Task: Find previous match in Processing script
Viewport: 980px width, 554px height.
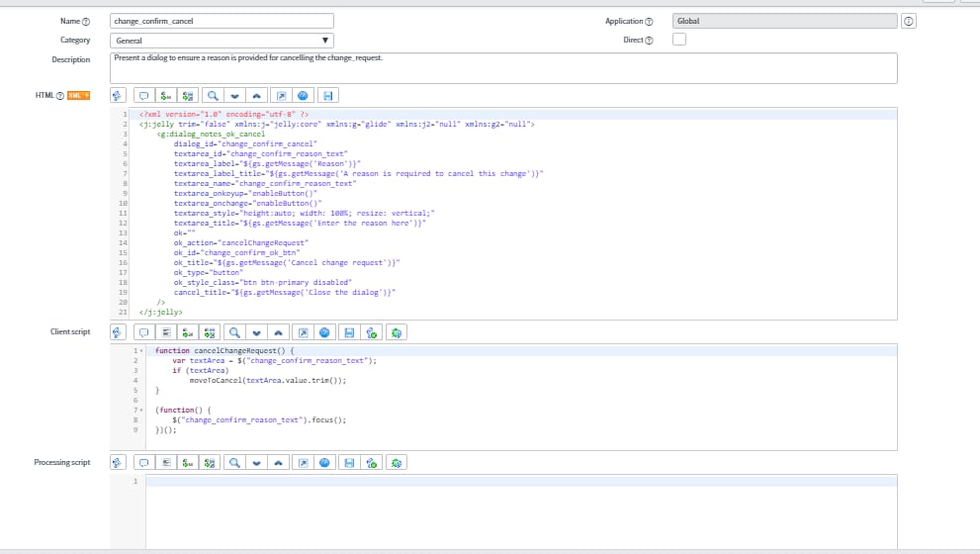Action: [x=278, y=463]
